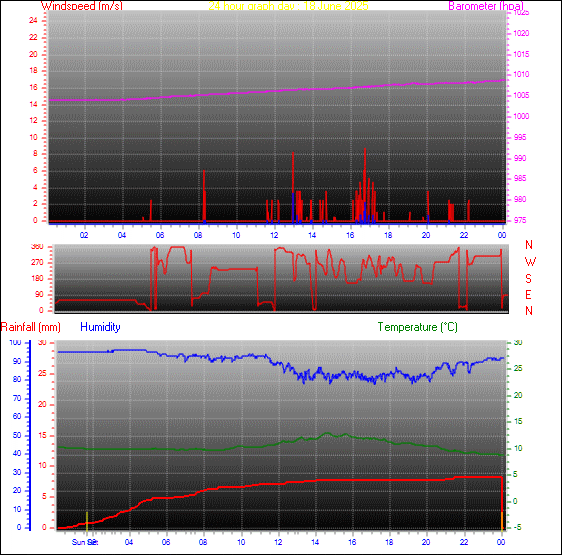
Task: Click the peak of the green temperature line
Action: [328, 433]
